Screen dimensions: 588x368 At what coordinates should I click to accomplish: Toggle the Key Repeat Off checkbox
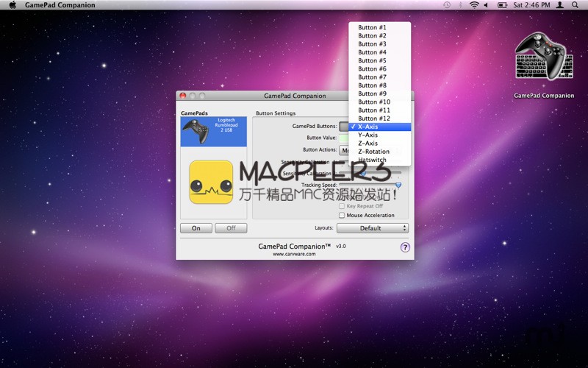(342, 207)
